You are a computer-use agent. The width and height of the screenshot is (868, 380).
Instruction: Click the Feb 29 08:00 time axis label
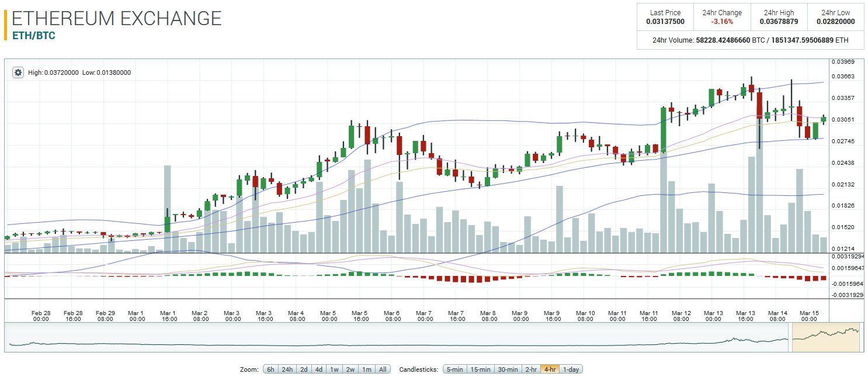(105, 316)
